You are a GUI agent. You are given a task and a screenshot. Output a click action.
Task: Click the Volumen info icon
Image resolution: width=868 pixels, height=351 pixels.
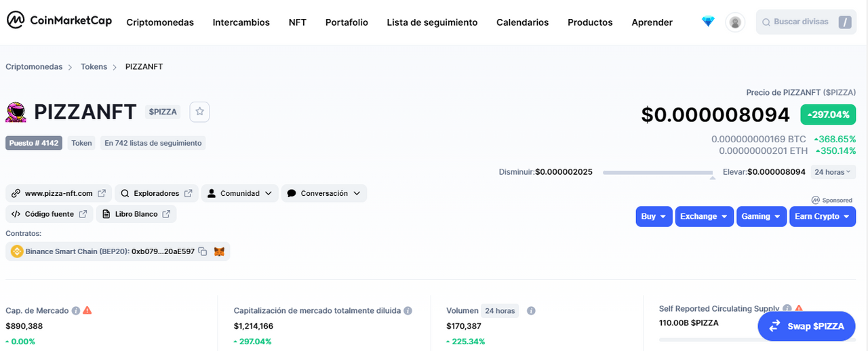click(531, 311)
